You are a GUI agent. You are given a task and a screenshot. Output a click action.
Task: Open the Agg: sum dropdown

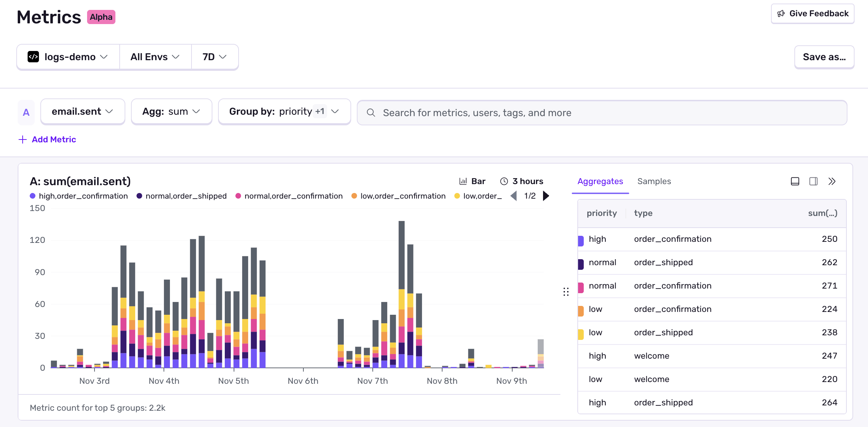click(x=171, y=112)
